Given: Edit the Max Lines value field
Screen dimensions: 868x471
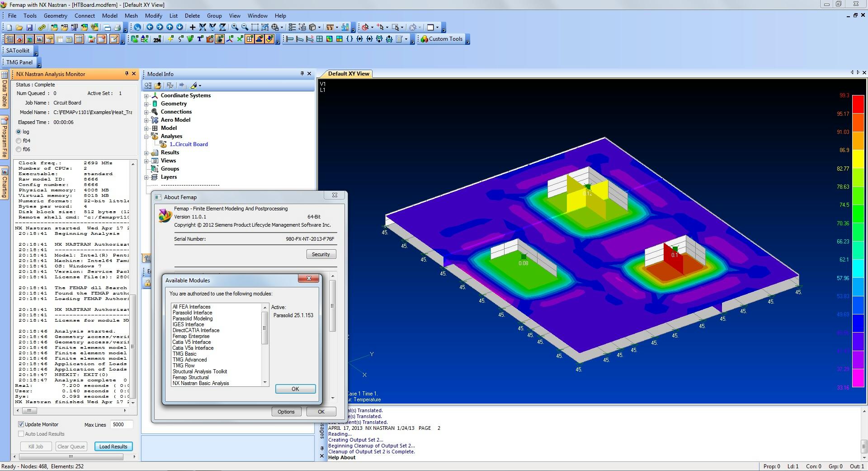Looking at the screenshot, I should click(x=121, y=424).
